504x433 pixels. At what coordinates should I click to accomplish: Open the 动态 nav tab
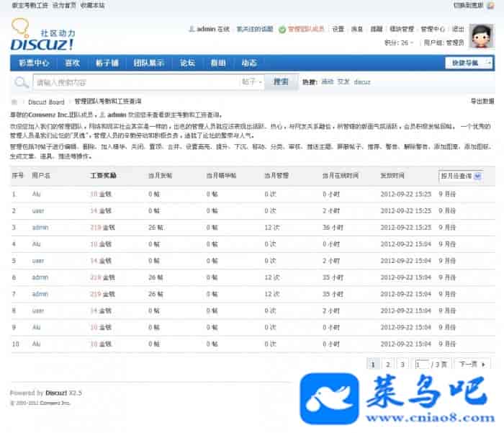coord(249,63)
